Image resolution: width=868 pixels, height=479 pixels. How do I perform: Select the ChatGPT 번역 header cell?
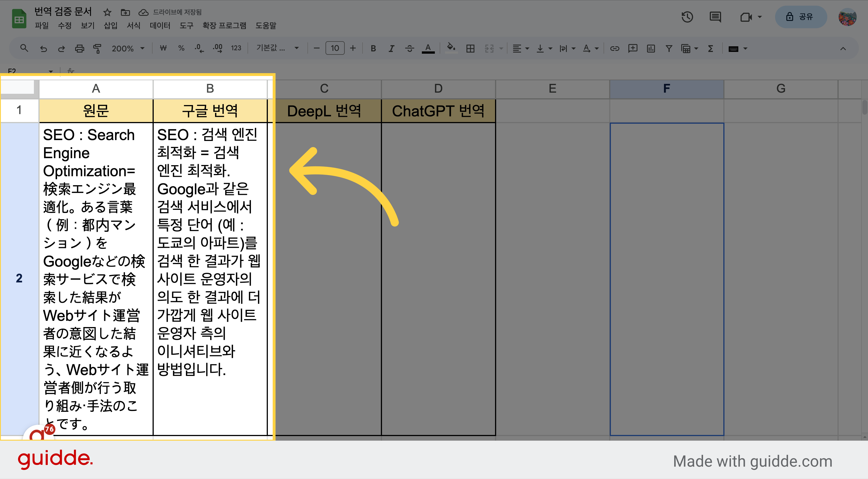pyautogui.click(x=438, y=111)
